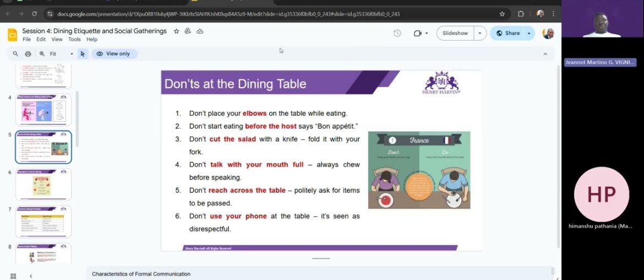This screenshot has width=644, height=280.
Task: Reload the browser page
Action: click(x=34, y=14)
